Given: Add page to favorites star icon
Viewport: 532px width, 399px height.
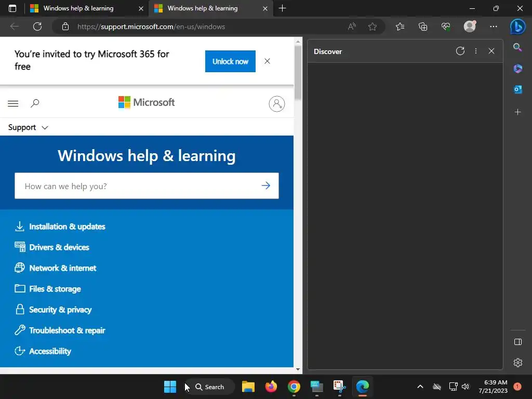Looking at the screenshot, I should pos(372,26).
